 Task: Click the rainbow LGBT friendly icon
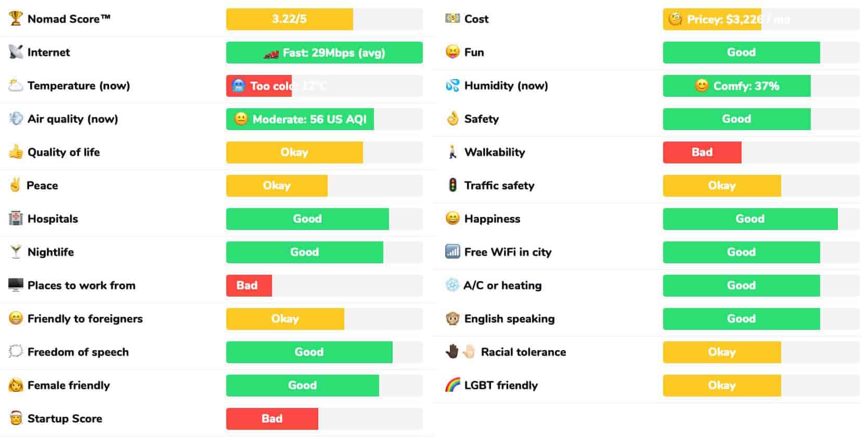452,385
